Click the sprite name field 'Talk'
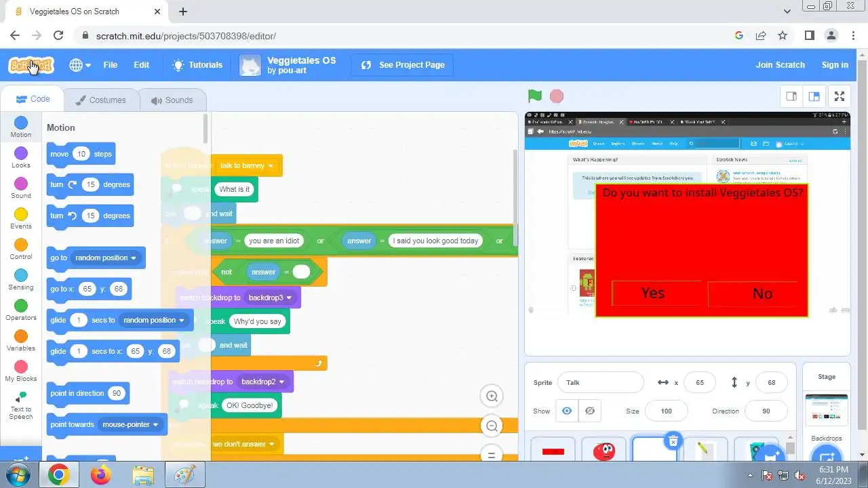868x488 pixels. (x=601, y=382)
